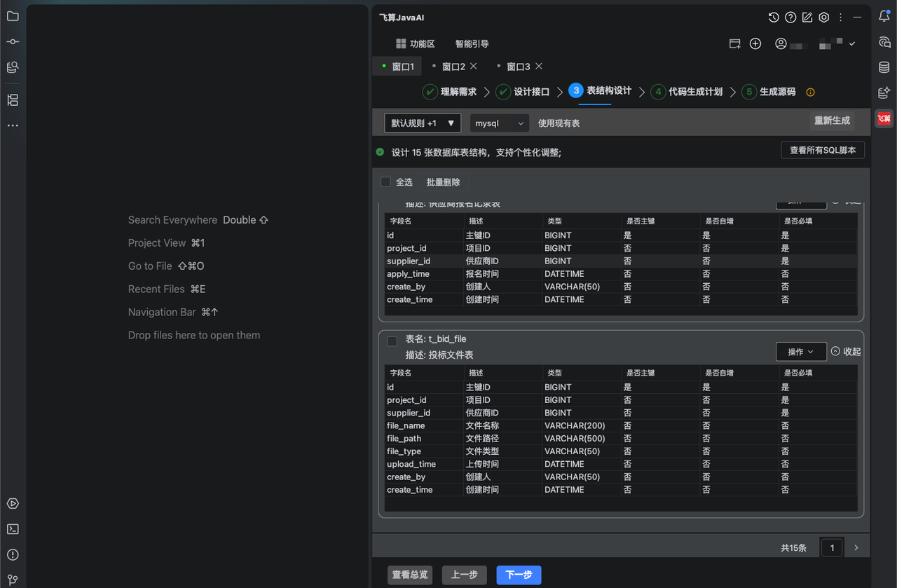
Task: Expand the 操作 dropdown for t_bid_file
Action: (801, 352)
